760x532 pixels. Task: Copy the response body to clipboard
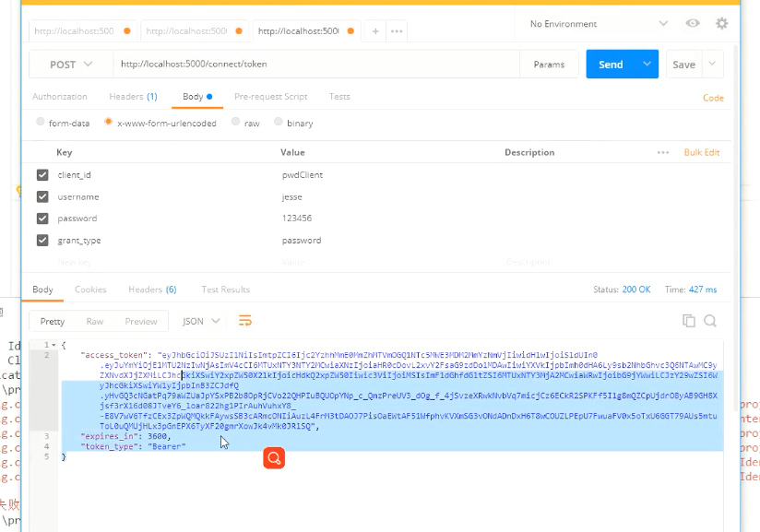[689, 321]
